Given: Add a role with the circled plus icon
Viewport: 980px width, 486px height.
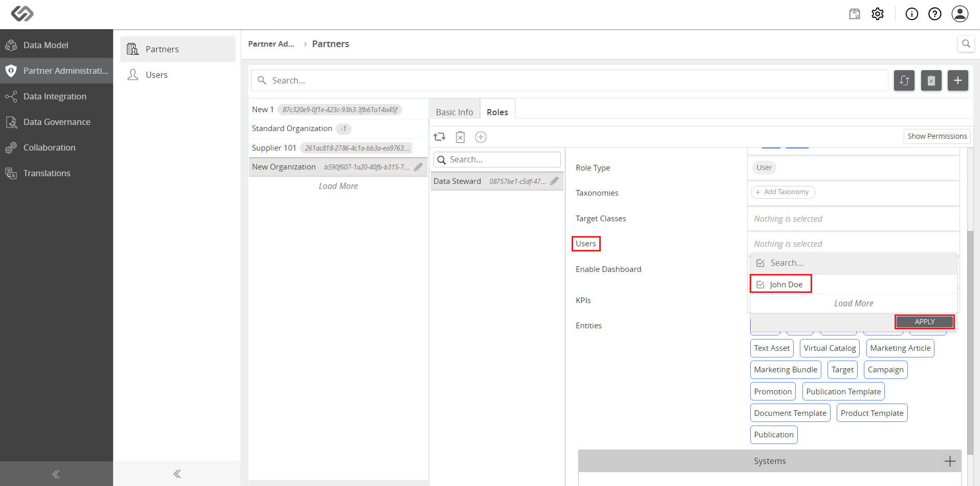Looking at the screenshot, I should (x=481, y=137).
